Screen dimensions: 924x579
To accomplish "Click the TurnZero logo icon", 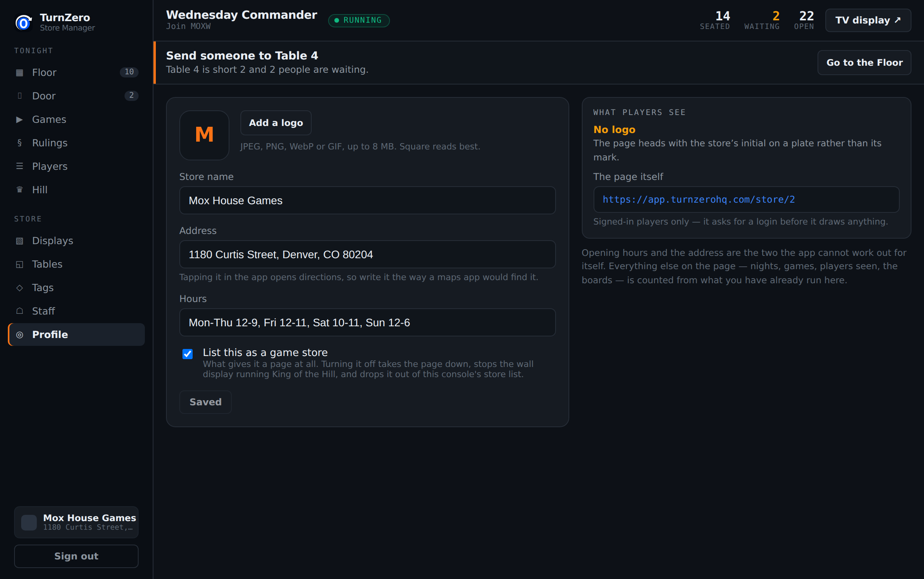I will click(23, 22).
